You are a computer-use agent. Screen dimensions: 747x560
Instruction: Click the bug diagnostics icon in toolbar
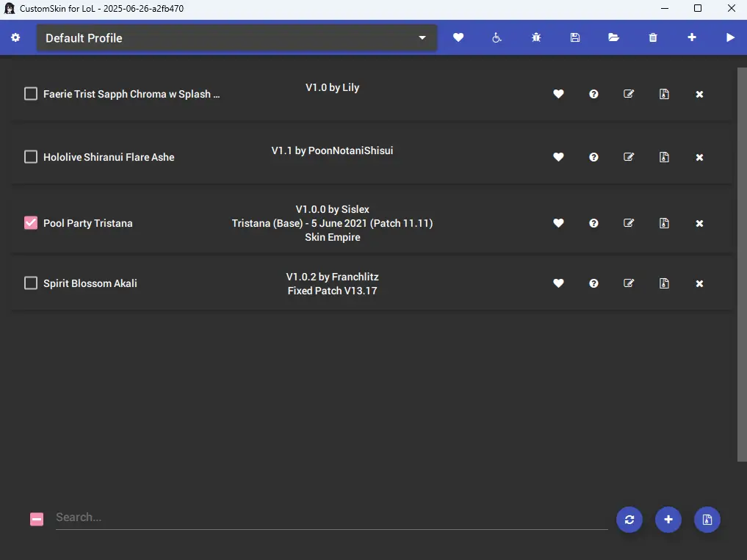[536, 37]
